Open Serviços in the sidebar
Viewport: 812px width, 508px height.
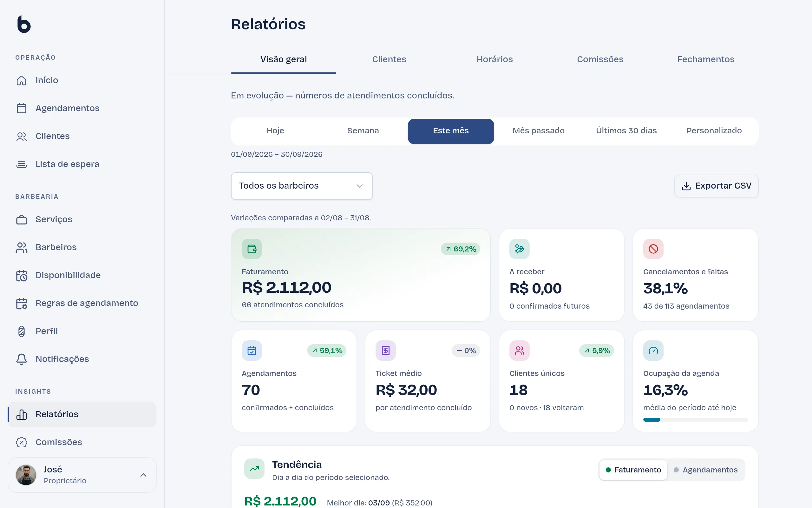pos(82,219)
